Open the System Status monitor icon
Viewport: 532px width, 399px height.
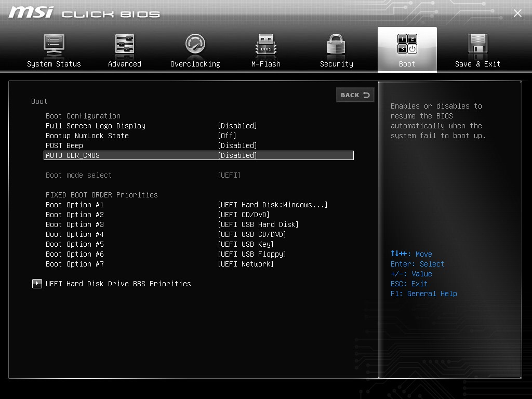pyautogui.click(x=54, y=46)
